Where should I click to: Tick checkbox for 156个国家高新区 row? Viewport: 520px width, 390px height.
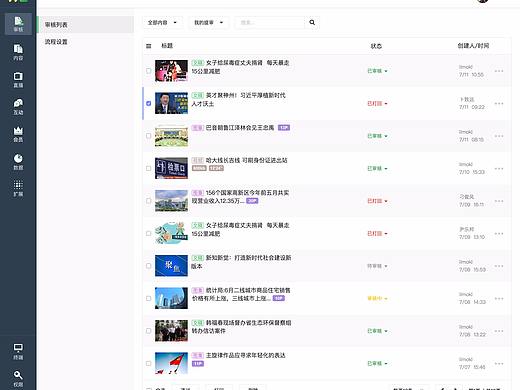149,201
